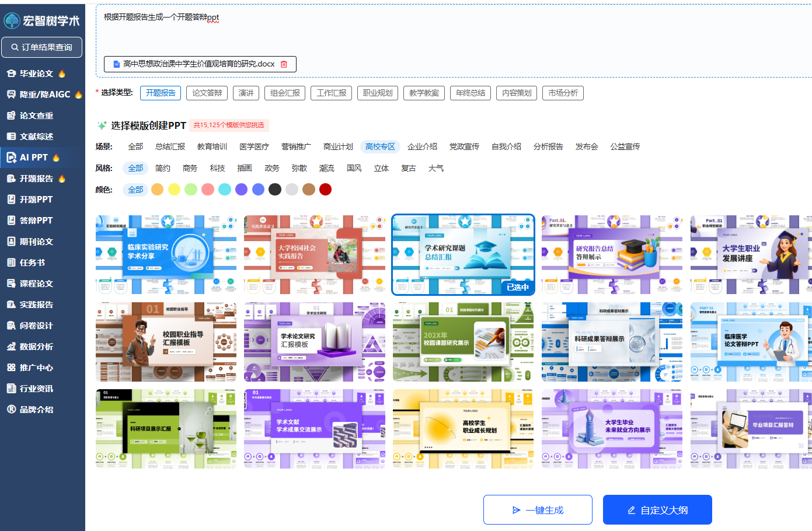Image resolution: width=812 pixels, height=531 pixels.
Task: Click the 宏智树学术 logo icon
Action: click(x=12, y=21)
